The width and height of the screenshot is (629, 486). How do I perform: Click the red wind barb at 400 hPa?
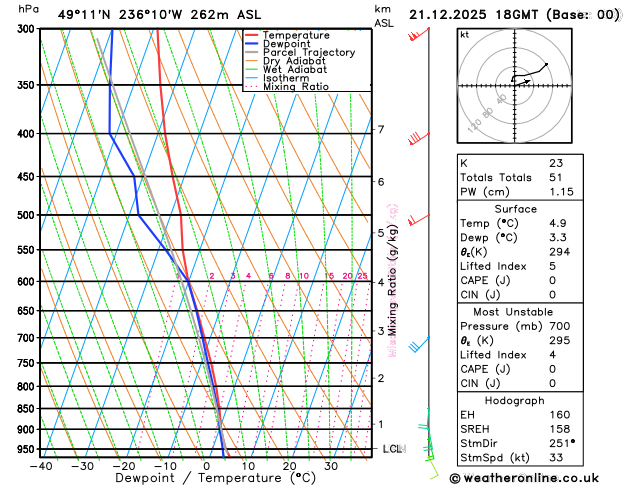pyautogui.click(x=419, y=138)
